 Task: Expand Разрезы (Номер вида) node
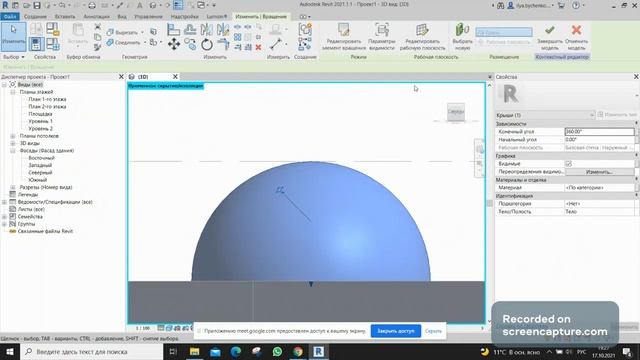(x=13, y=187)
